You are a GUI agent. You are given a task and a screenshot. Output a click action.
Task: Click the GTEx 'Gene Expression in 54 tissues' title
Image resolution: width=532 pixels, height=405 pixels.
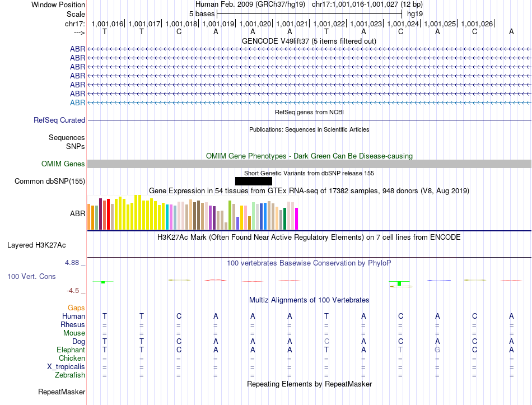[x=309, y=191]
